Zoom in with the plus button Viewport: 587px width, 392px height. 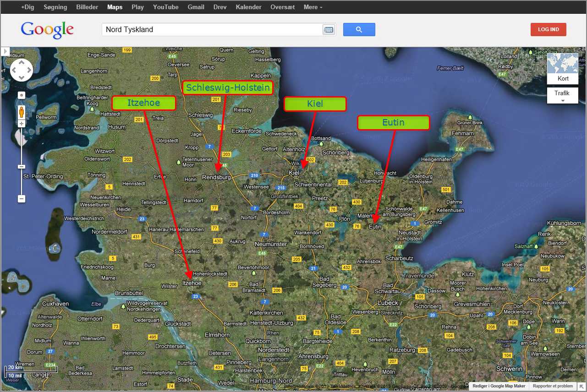tap(22, 124)
